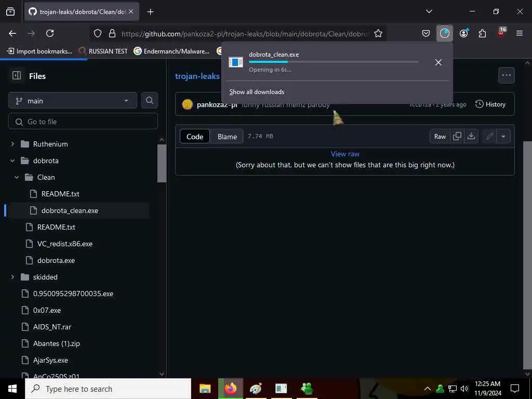Screen dimensions: 532x399
Task: Open pankoza2-pl author profile link
Action: [x=217, y=104]
